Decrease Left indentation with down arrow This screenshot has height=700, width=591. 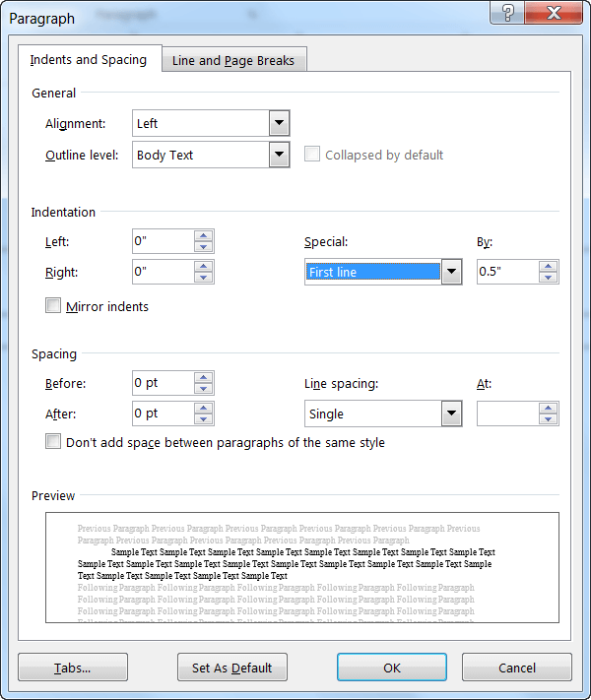click(x=204, y=247)
